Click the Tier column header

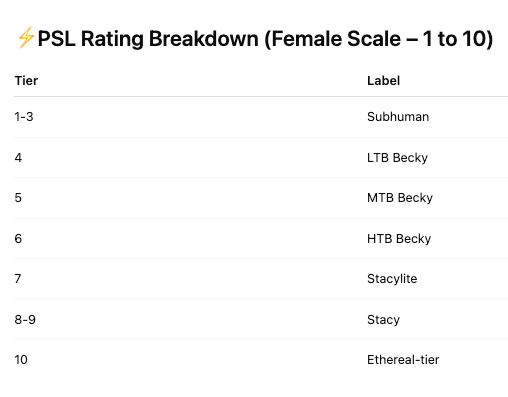(26, 81)
